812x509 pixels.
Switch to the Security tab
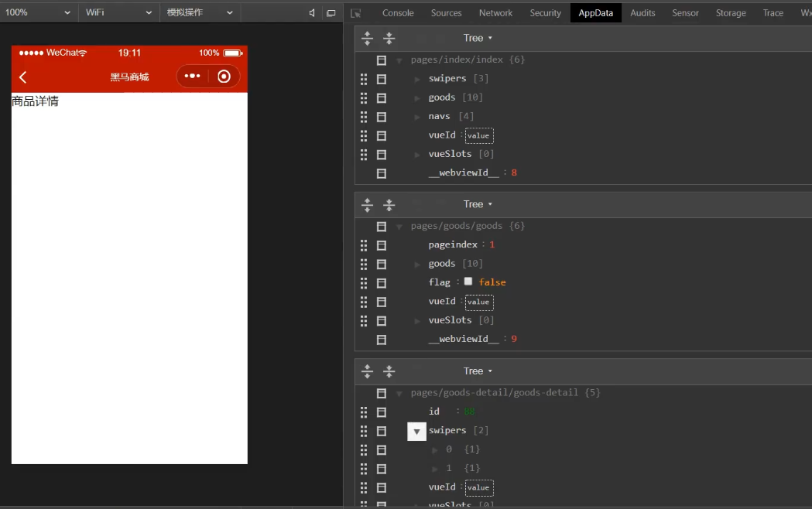click(x=545, y=13)
